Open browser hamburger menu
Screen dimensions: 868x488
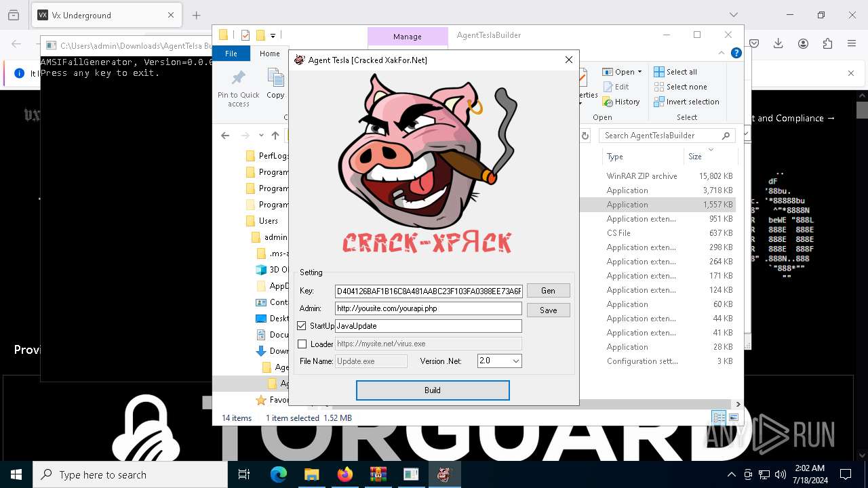click(852, 43)
